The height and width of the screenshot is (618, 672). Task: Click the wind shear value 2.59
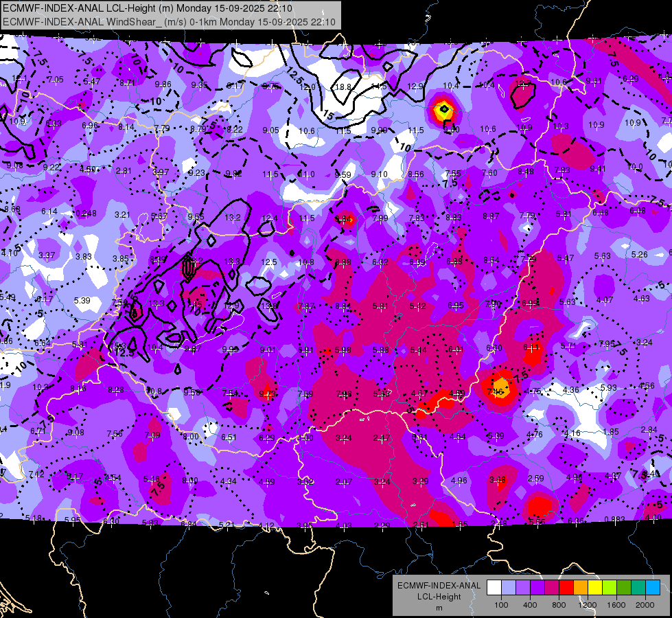pyautogui.click(x=535, y=478)
